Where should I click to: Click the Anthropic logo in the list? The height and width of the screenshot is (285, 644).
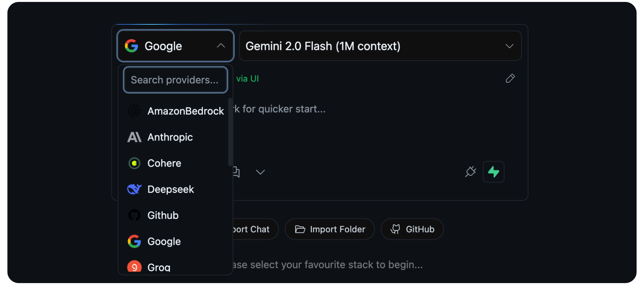pos(134,137)
